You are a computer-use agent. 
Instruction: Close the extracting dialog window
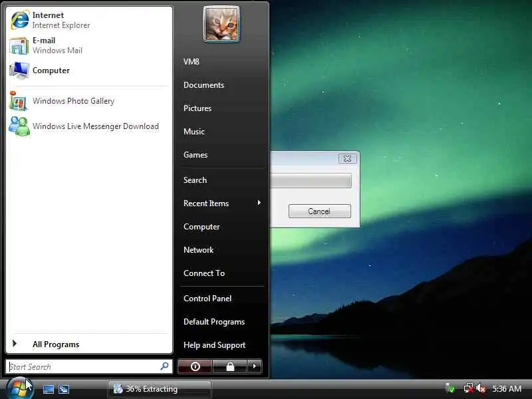[347, 158]
